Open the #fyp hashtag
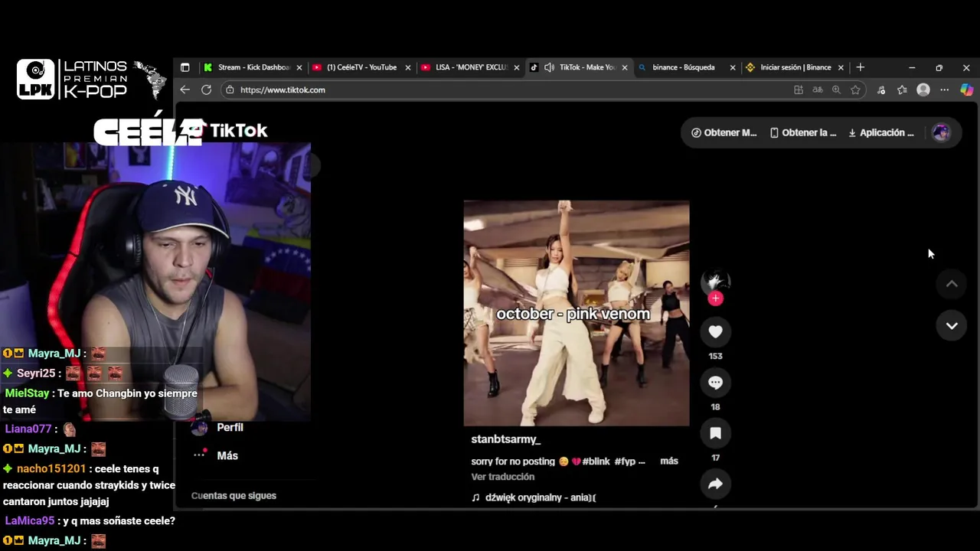Screen dimensions: 980x551 point(625,461)
